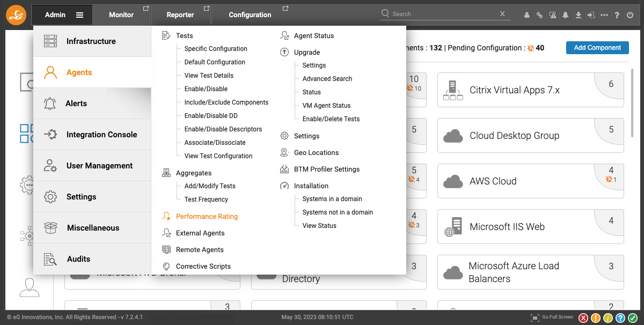Click the Geo Locations pin icon
The height and width of the screenshot is (325, 644).
284,152
